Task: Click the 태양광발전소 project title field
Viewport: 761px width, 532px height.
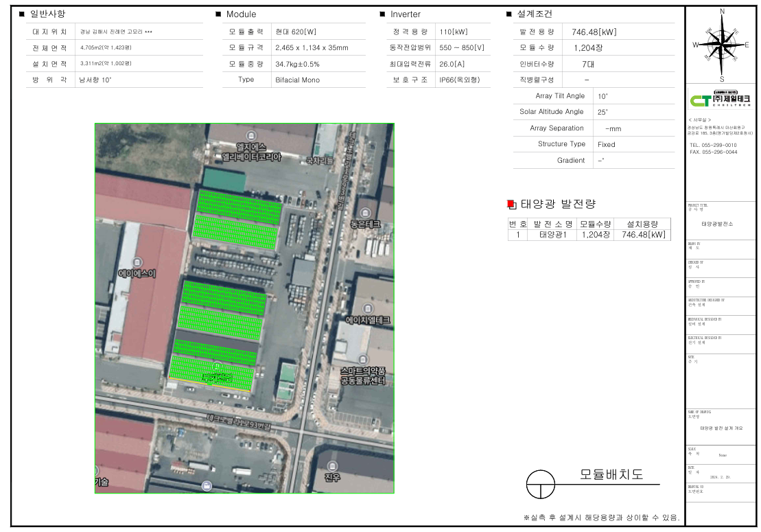Action: coord(716,224)
